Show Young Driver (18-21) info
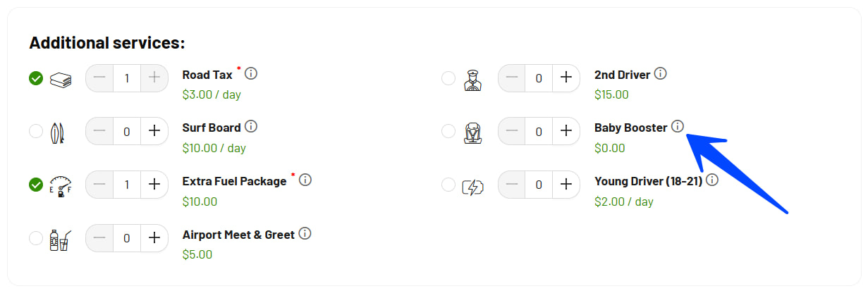Viewport: 868px width, 291px height. (x=712, y=180)
